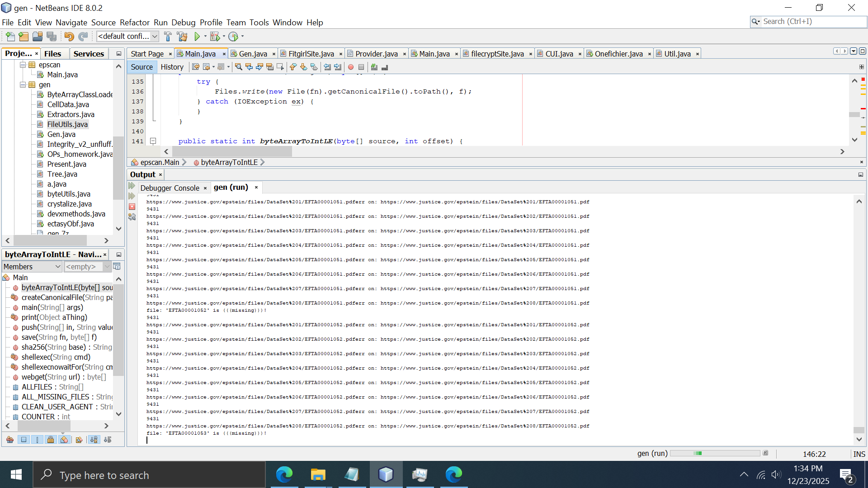
Task: Switch to the FitgirlSite.java tab
Action: pos(311,54)
